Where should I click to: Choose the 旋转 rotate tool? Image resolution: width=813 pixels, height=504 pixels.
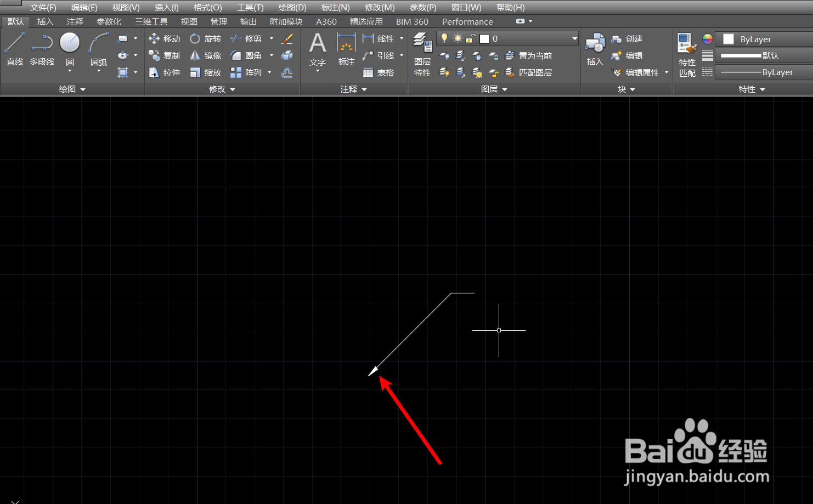point(206,38)
